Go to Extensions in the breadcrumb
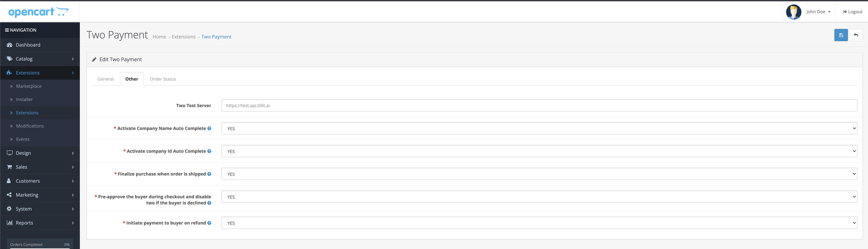868x249 pixels. (x=183, y=37)
